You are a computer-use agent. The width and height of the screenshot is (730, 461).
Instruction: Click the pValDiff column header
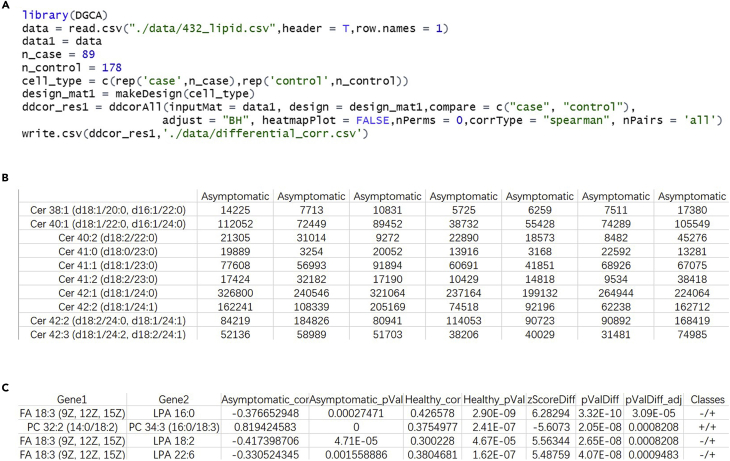pos(600,400)
